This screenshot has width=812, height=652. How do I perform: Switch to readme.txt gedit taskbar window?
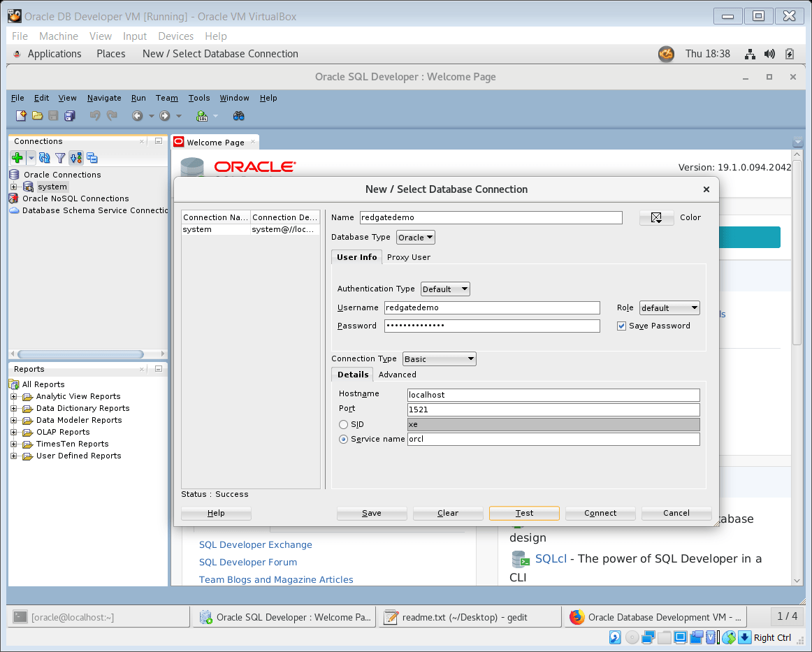470,617
